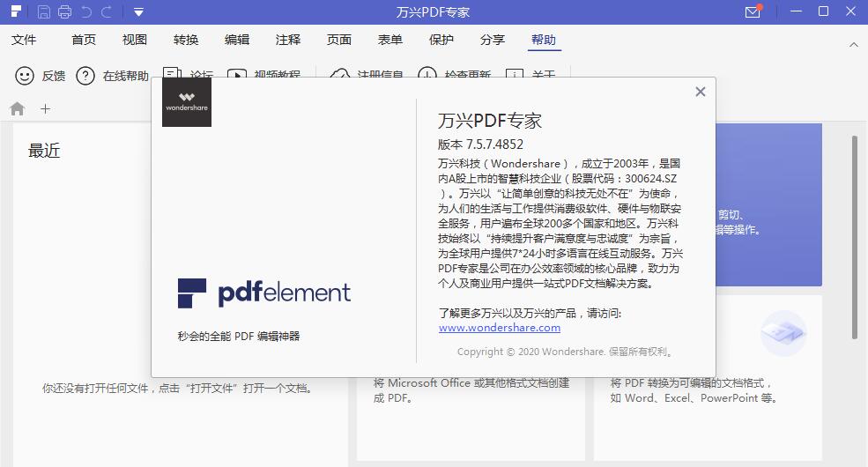Click the 最近 heading

tap(44, 151)
